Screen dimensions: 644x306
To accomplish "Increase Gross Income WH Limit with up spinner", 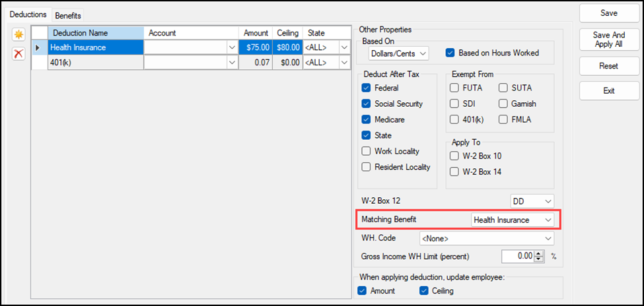I will (538, 253).
